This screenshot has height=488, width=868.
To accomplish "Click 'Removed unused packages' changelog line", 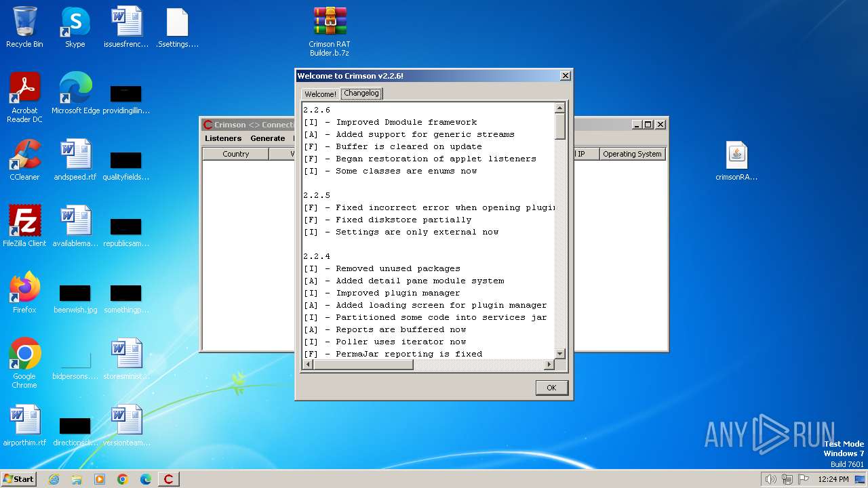I will tap(398, 268).
